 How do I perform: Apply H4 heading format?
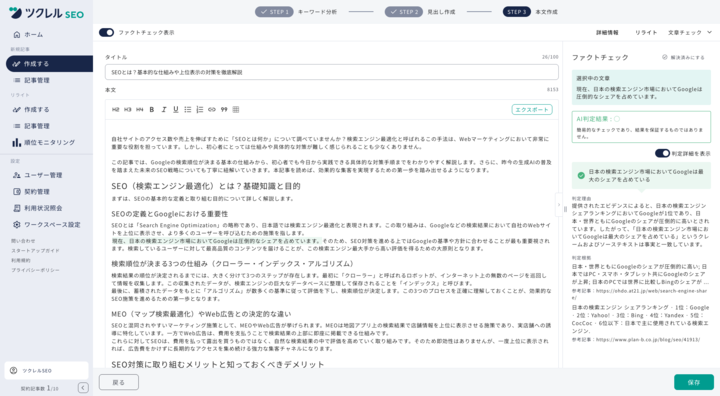(x=140, y=109)
